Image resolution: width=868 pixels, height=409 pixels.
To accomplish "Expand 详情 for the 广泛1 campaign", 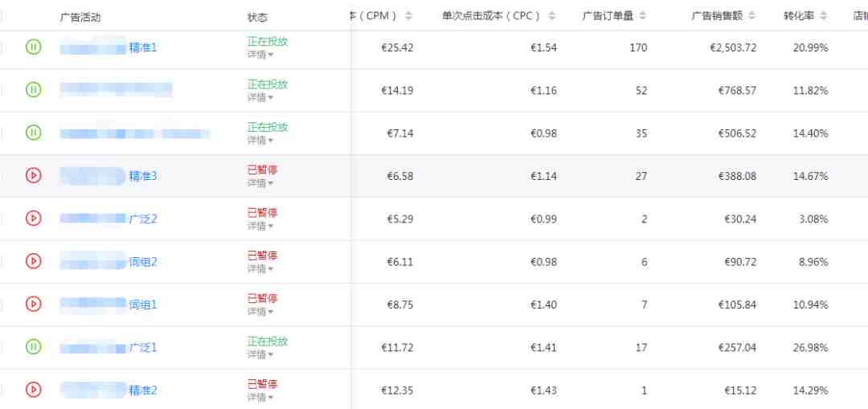I will tap(260, 354).
